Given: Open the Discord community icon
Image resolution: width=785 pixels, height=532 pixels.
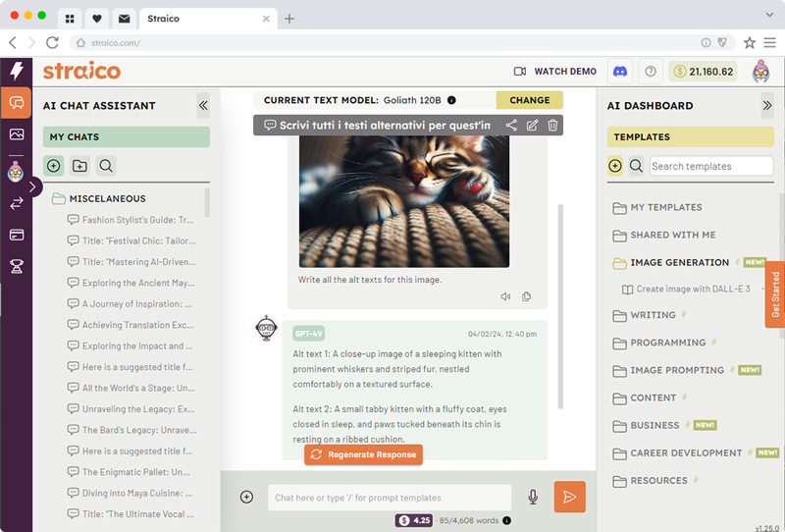Looking at the screenshot, I should [619, 72].
